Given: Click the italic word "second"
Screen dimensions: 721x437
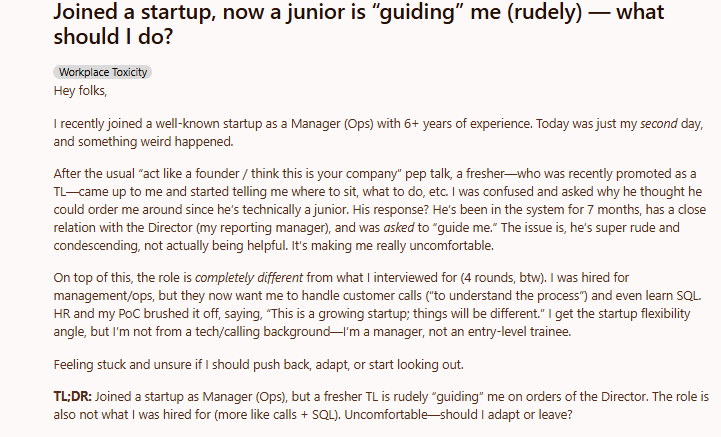Looking at the screenshot, I should 658,124.
